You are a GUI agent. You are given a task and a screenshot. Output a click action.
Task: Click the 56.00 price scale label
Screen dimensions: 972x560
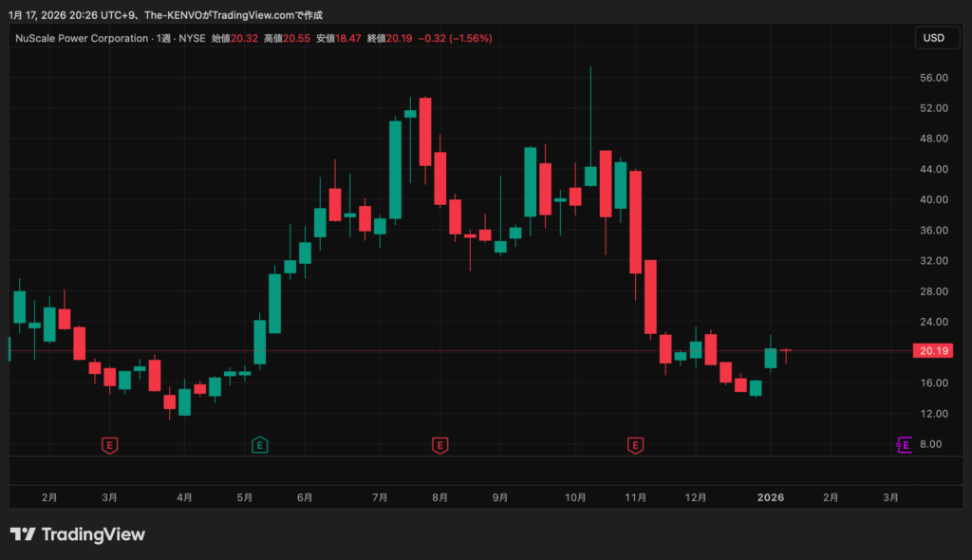[934, 78]
